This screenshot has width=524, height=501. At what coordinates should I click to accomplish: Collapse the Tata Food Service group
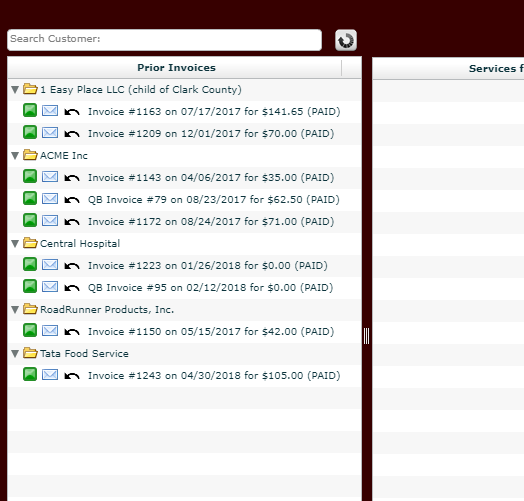tap(15, 354)
